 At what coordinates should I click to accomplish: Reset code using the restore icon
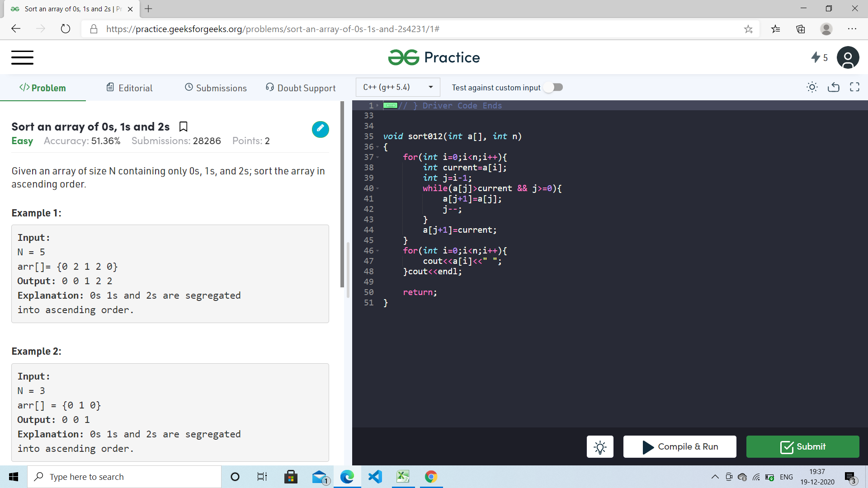point(833,87)
